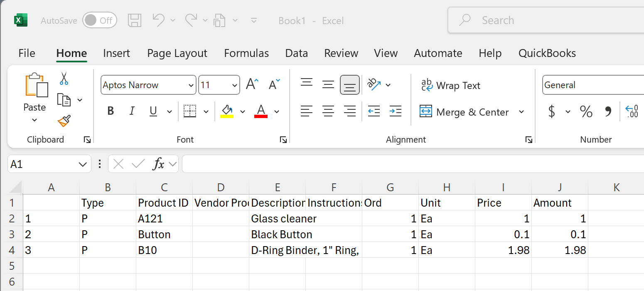Open the Alignment settings launcher
The width and height of the screenshot is (644, 291).
pos(528,140)
